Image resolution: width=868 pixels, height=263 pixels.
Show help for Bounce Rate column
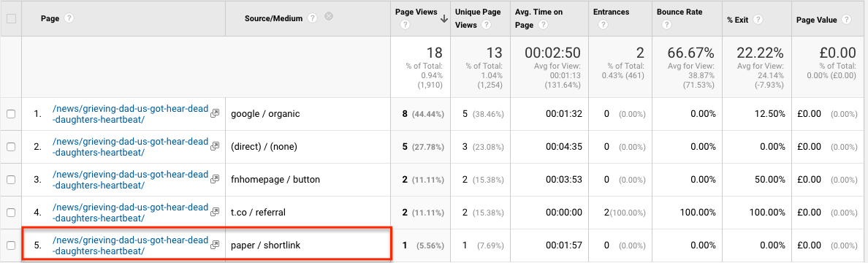[666, 24]
